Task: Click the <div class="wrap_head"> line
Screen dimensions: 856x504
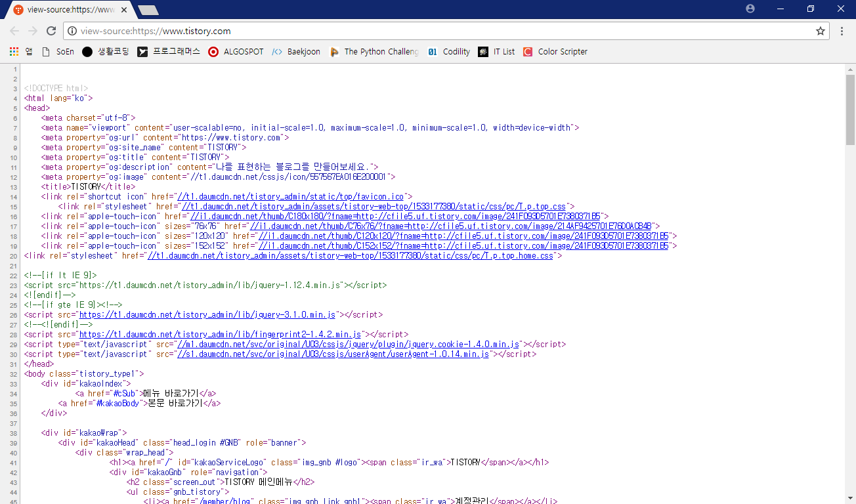Action: pyautogui.click(x=124, y=452)
